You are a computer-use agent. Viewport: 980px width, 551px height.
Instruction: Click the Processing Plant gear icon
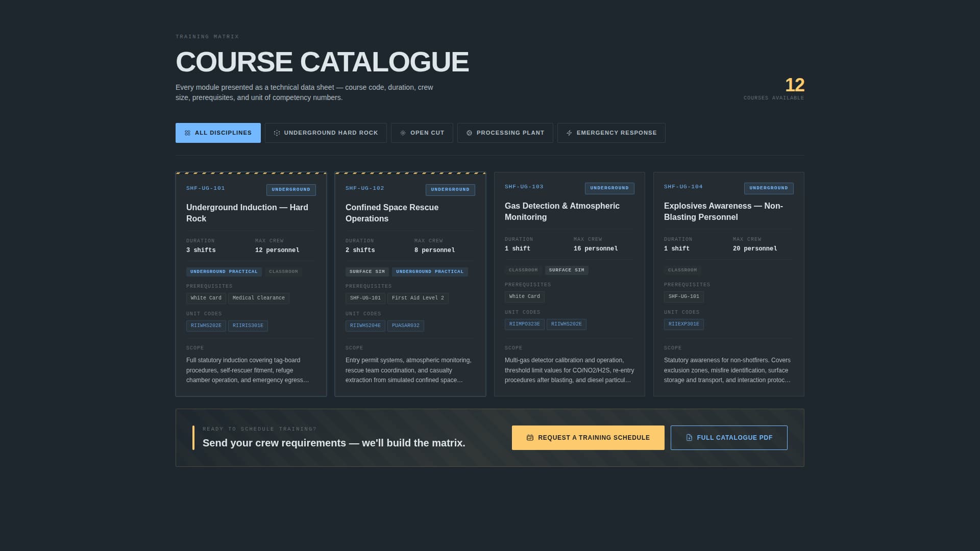click(x=469, y=133)
